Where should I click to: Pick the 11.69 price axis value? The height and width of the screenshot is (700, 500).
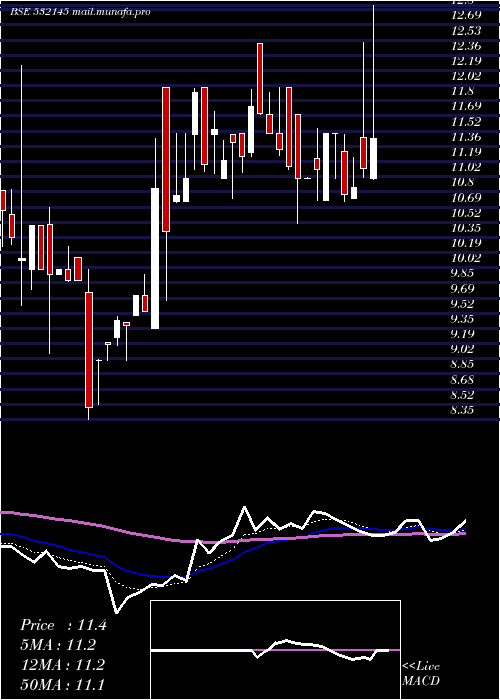point(466,106)
